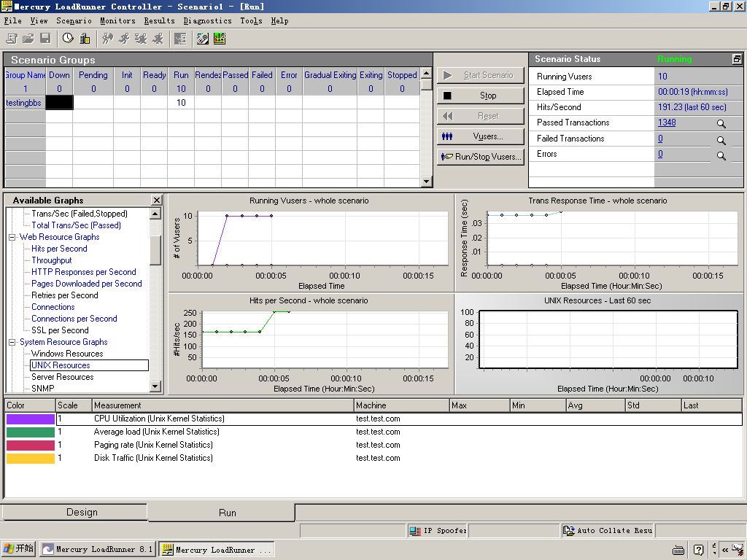Open the Tools menu

coord(251,21)
